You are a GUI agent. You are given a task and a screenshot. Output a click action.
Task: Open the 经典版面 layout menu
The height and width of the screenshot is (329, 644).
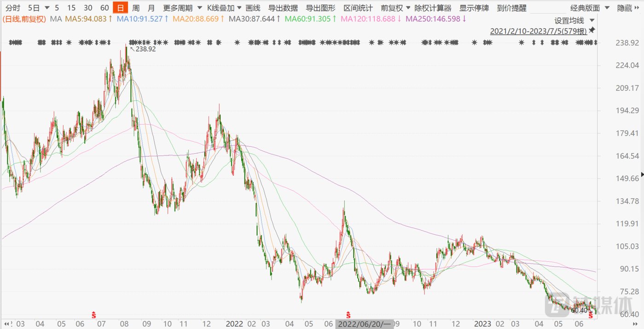tap(590, 8)
